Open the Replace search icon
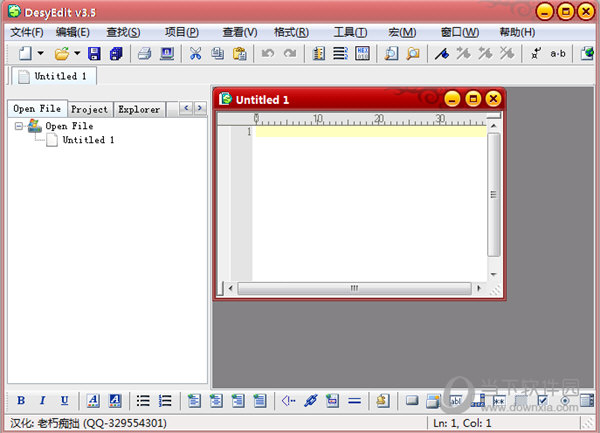The height and width of the screenshot is (433, 600). click(413, 53)
